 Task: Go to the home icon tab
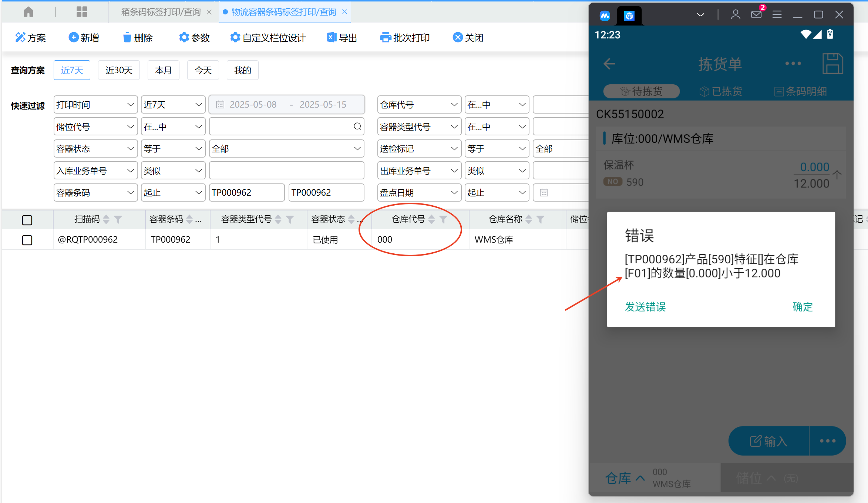pos(28,12)
